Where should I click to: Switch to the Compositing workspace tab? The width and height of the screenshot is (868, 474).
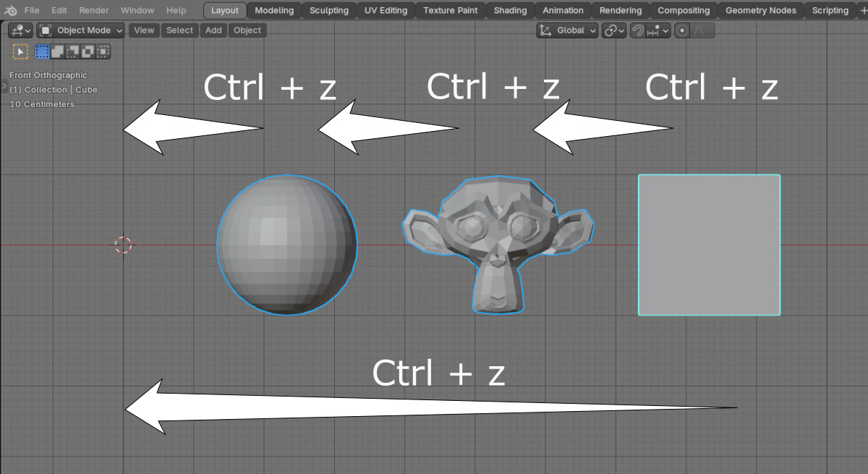tap(684, 10)
